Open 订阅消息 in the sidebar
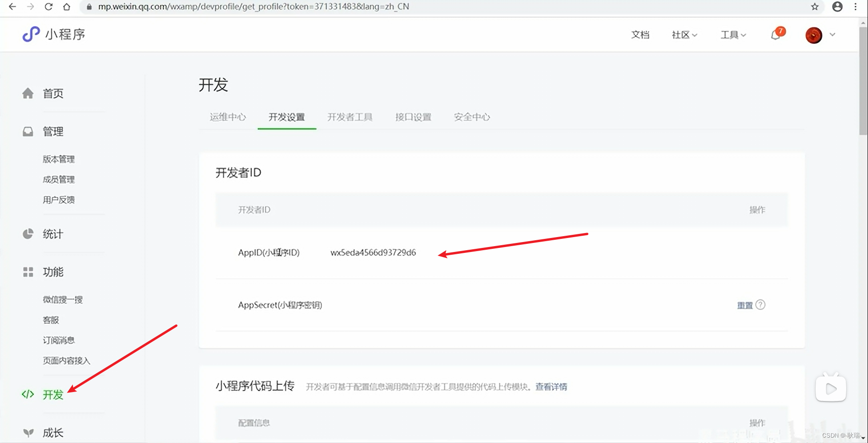This screenshot has width=868, height=443. pos(59,340)
